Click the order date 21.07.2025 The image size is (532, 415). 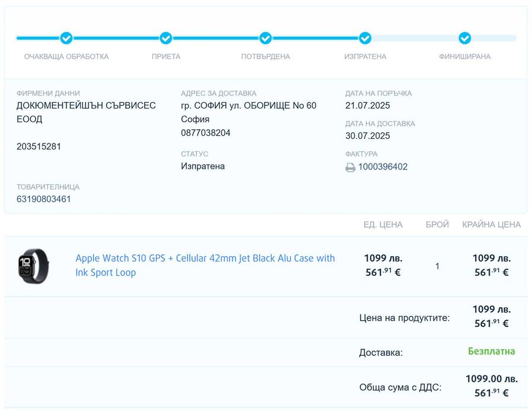click(x=368, y=106)
